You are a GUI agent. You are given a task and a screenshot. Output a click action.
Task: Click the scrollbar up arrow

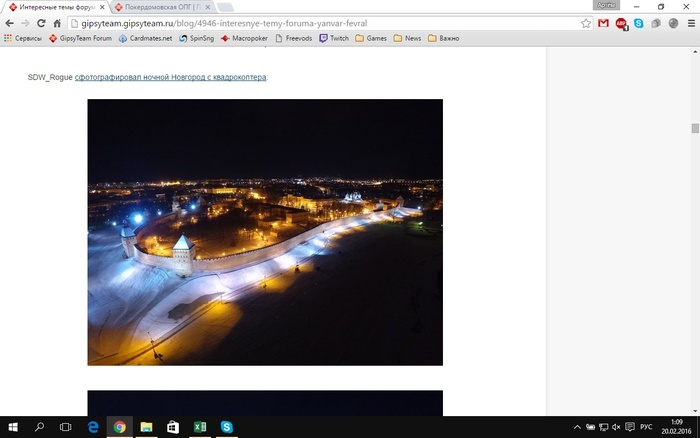[x=695, y=52]
